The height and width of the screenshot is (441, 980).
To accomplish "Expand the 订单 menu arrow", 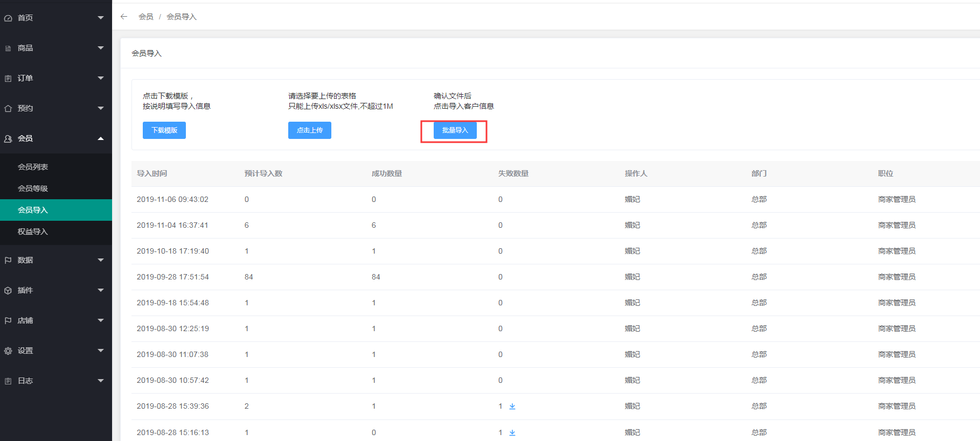I will [101, 78].
